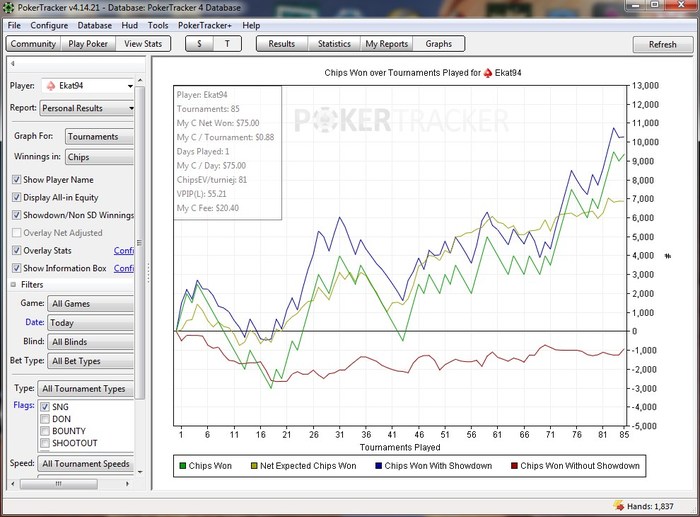
Task: Toggle Overlay Stats checkbox
Action: [17, 250]
